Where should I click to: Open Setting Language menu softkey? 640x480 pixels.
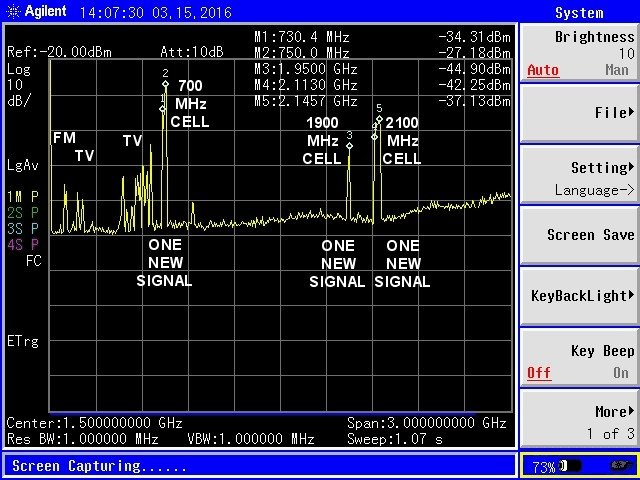point(579,178)
